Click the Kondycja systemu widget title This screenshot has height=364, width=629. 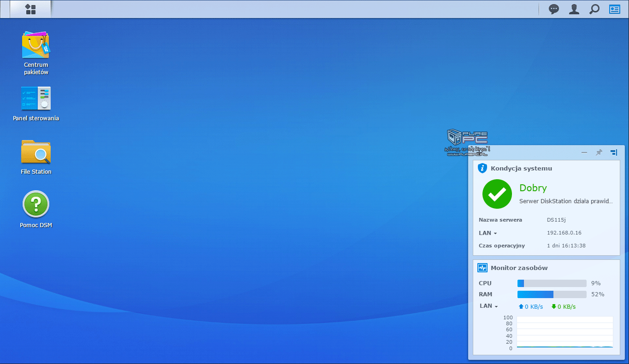(x=521, y=169)
